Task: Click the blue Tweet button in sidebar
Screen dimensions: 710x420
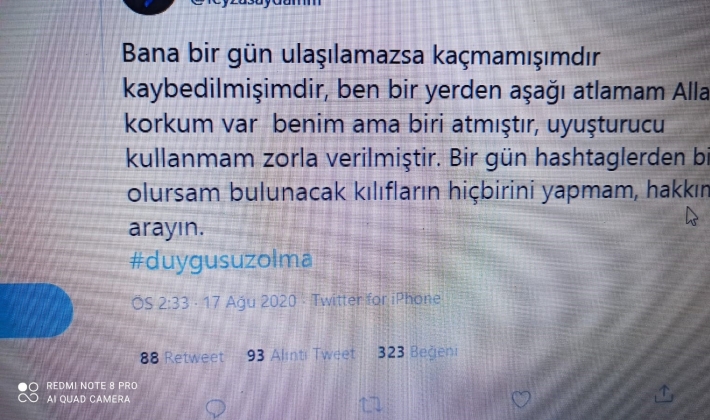Action: click(x=35, y=310)
